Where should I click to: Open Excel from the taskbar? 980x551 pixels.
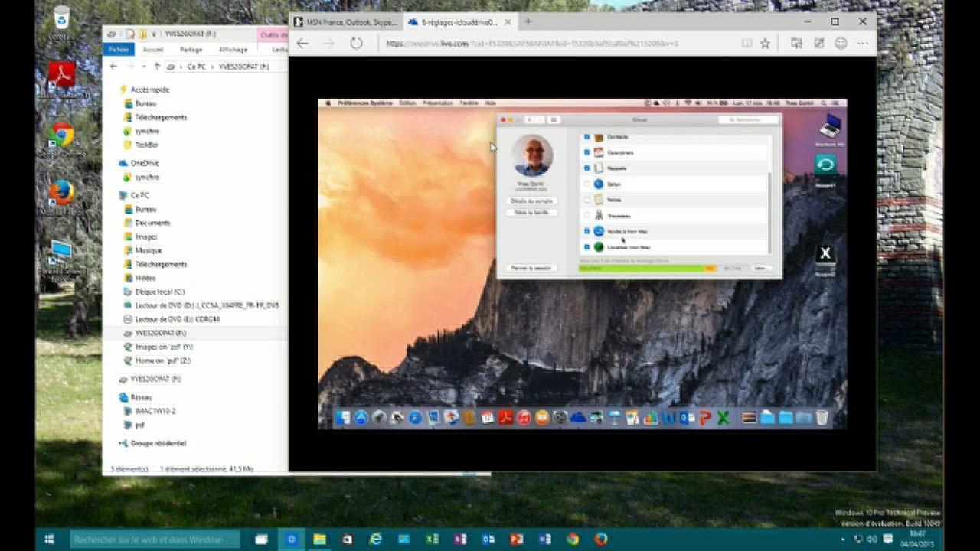point(432,540)
